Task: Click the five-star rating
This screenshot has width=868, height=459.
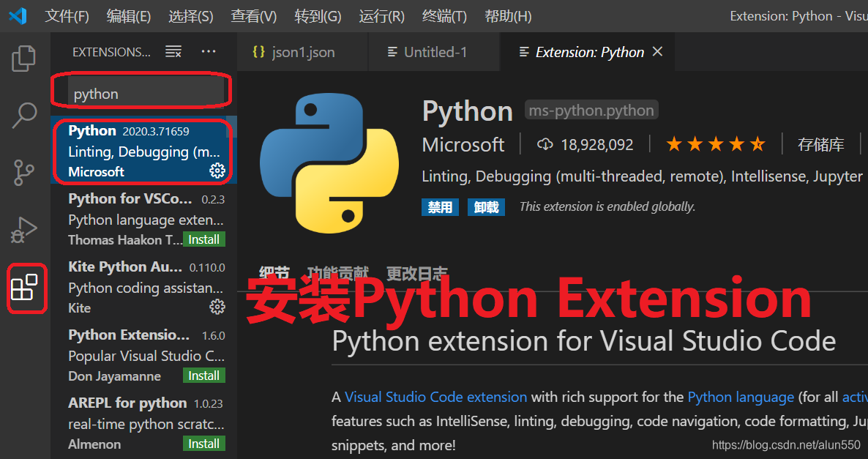Action: (x=716, y=144)
